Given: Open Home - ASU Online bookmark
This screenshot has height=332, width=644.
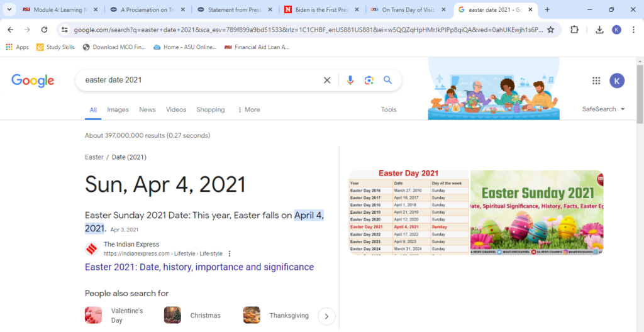Looking at the screenshot, I should click(x=186, y=47).
